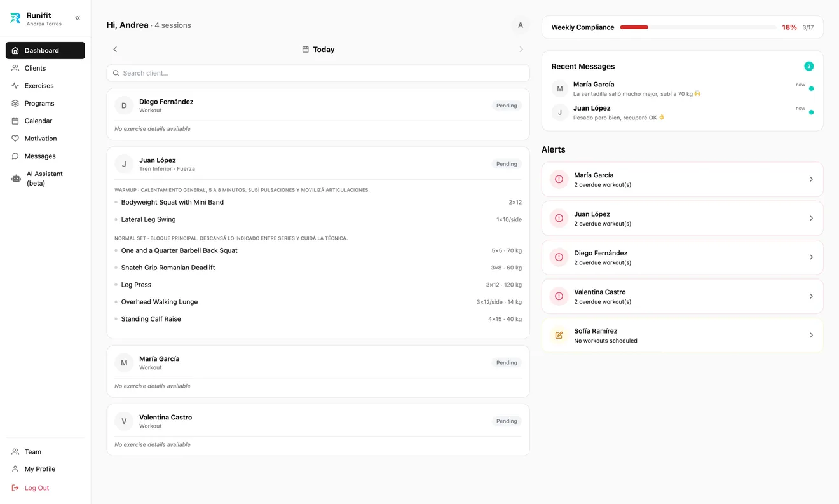Select Overhead Walking Lunge exercise

click(160, 302)
